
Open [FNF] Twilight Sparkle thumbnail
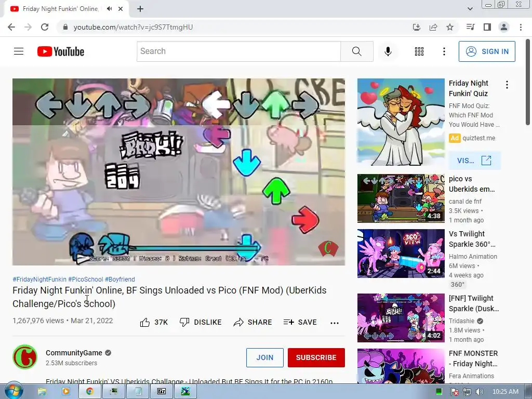coord(401,318)
